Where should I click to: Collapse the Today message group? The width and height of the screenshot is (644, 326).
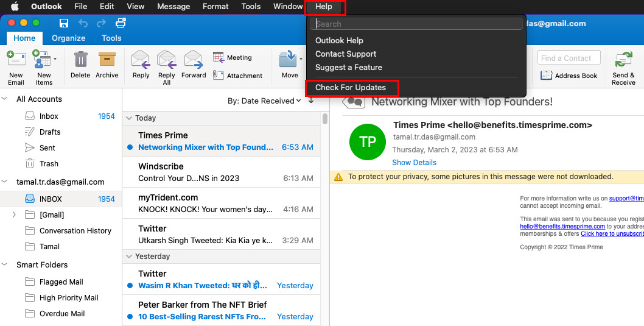[128, 118]
